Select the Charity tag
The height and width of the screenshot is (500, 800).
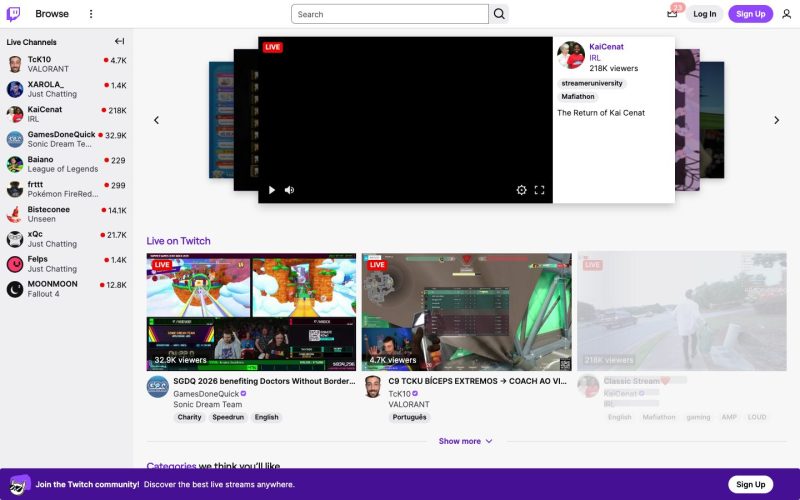pos(189,417)
